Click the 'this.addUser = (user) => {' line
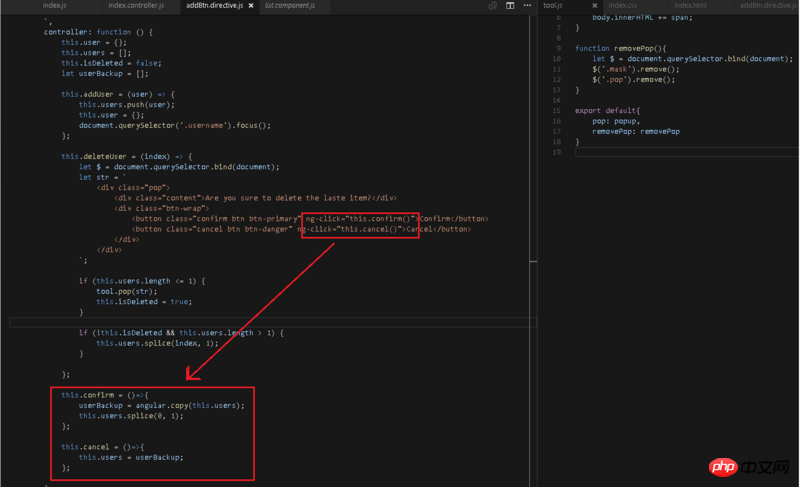 coord(118,94)
